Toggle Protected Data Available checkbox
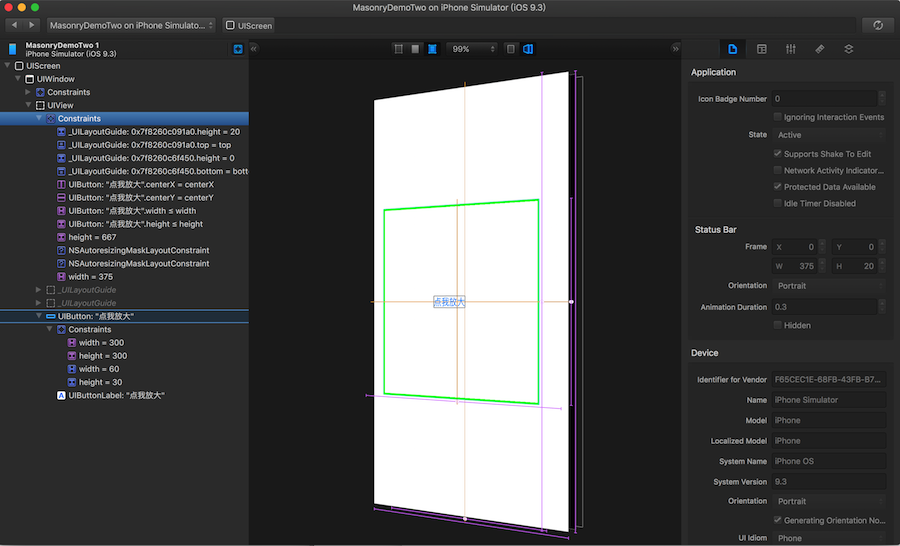This screenshot has width=900, height=546. [x=777, y=187]
